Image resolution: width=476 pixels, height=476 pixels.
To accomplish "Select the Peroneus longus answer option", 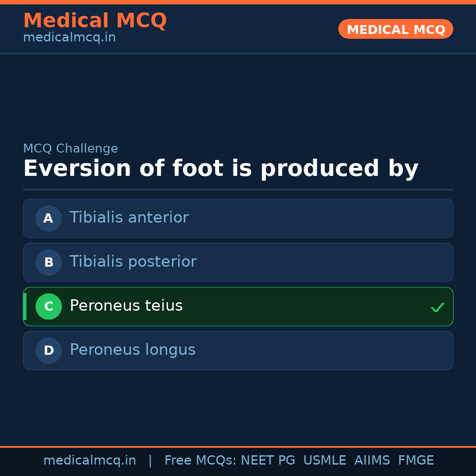I will [238, 350].
